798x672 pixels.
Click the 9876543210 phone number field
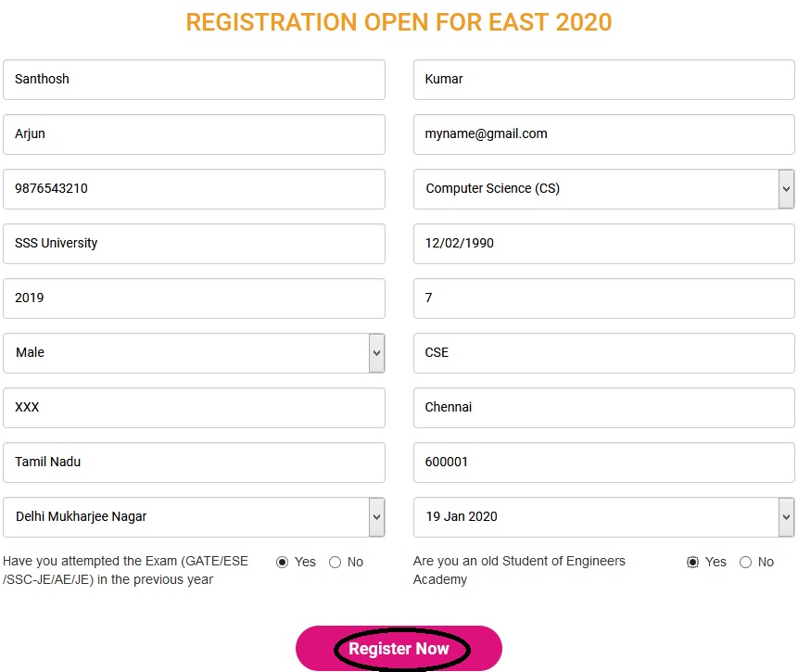point(194,189)
